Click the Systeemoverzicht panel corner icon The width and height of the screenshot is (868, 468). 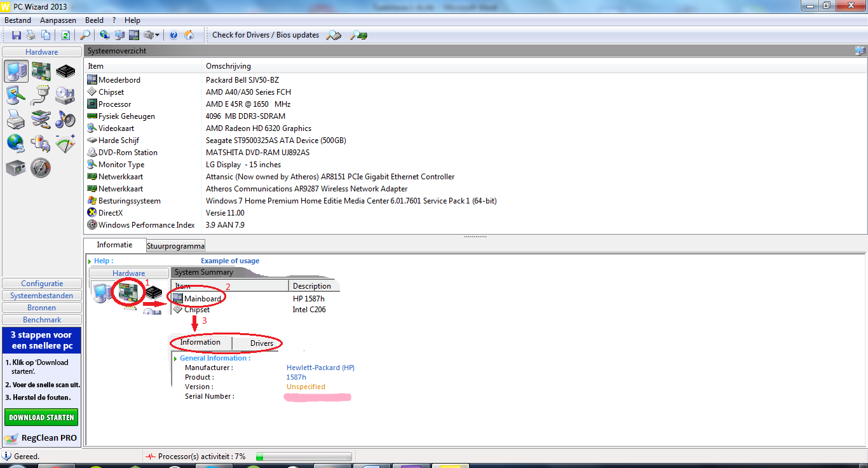860,51
